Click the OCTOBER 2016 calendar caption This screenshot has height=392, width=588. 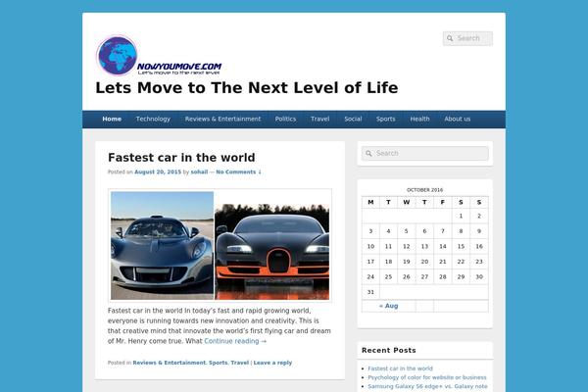click(x=425, y=190)
